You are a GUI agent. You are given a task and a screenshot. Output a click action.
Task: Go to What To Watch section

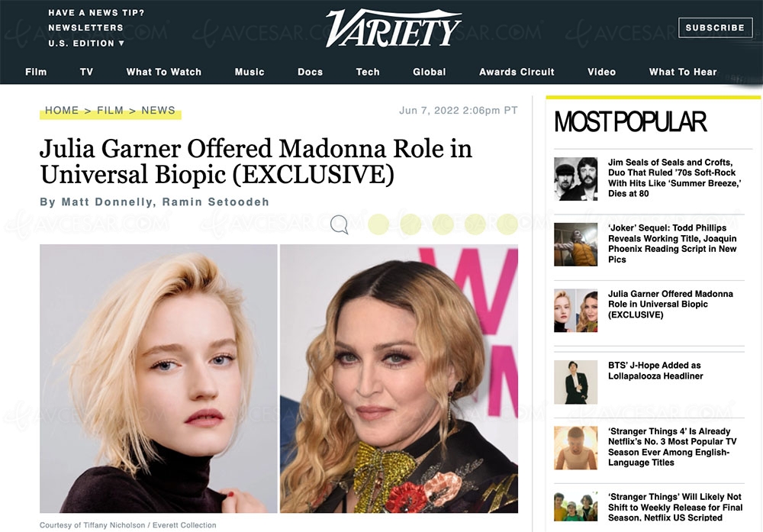164,72
